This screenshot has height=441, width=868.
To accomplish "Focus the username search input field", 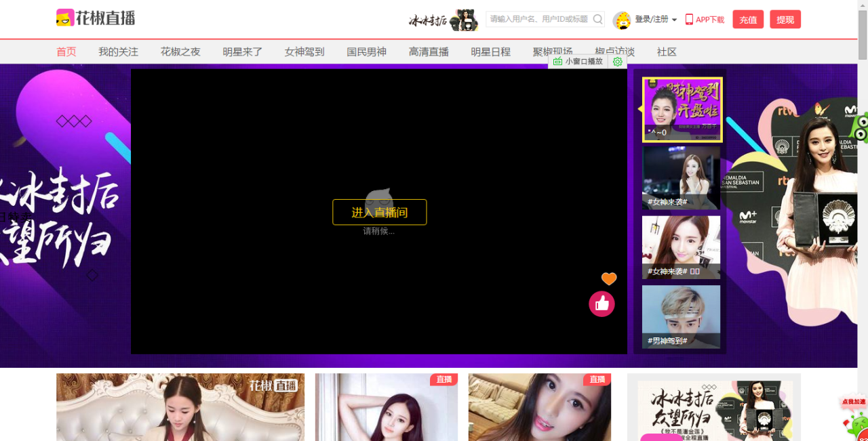I will pyautogui.click(x=538, y=19).
